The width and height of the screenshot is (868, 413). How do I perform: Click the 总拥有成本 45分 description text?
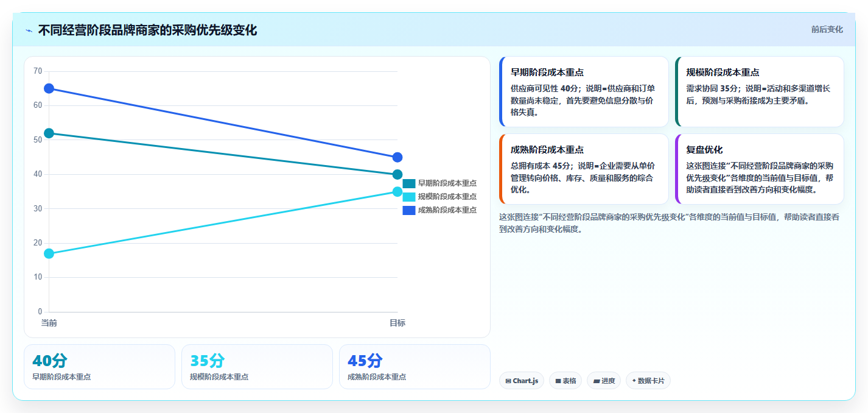tap(583, 177)
